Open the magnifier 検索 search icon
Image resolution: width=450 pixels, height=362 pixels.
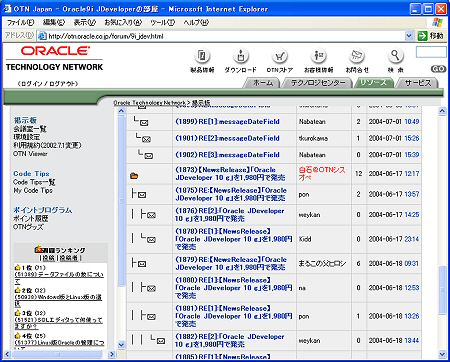click(x=395, y=56)
